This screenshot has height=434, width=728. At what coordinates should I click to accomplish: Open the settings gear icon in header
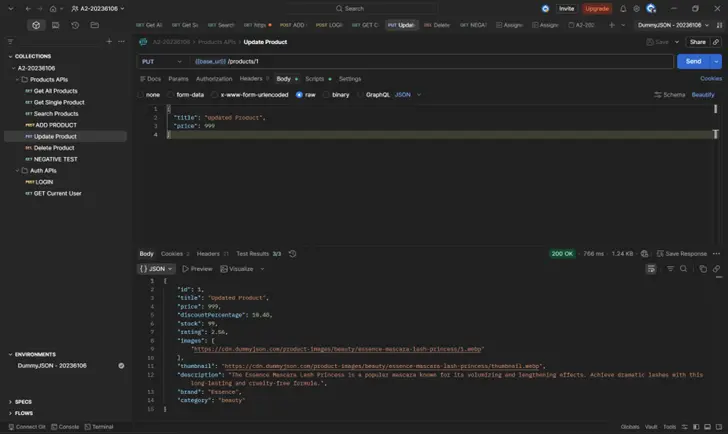(637, 8)
